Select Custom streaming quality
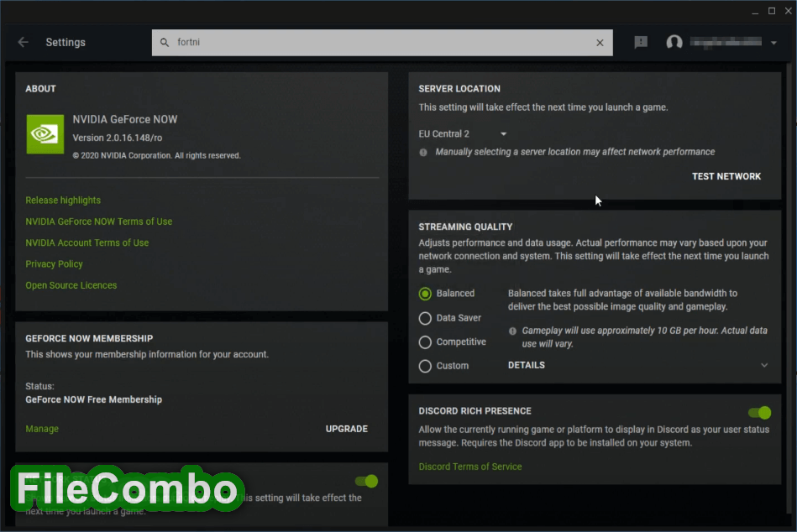Viewport: 797px width, 532px height. point(425,366)
